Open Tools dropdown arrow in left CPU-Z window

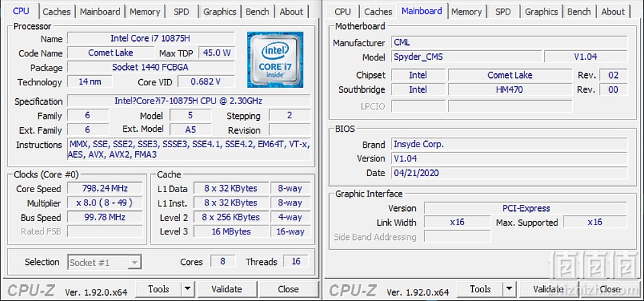pyautogui.click(x=187, y=290)
